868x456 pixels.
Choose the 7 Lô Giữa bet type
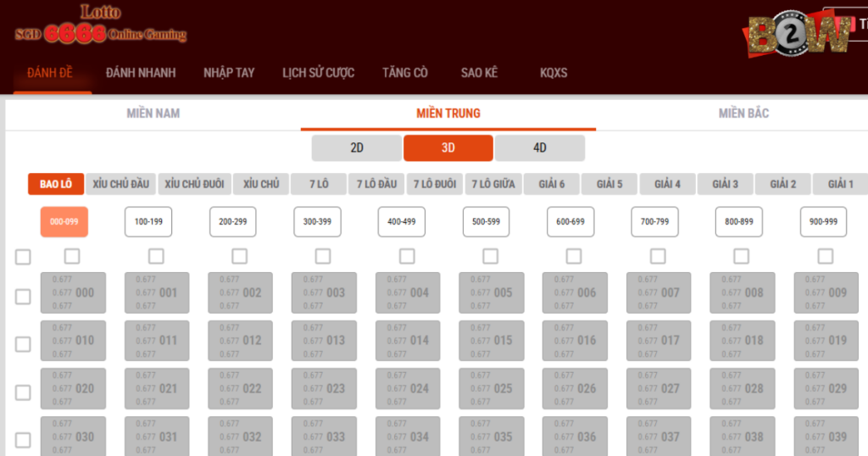pyautogui.click(x=492, y=184)
